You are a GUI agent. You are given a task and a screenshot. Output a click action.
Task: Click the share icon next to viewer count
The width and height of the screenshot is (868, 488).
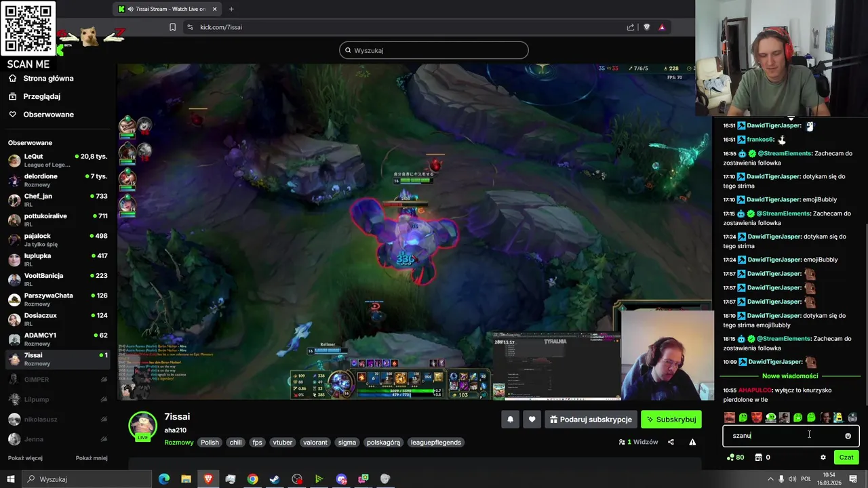tap(671, 442)
